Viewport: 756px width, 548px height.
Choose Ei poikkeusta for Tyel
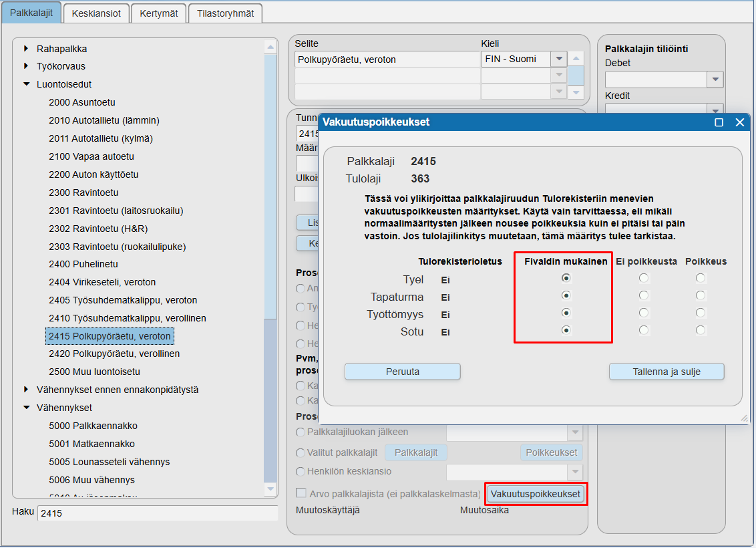tap(644, 278)
